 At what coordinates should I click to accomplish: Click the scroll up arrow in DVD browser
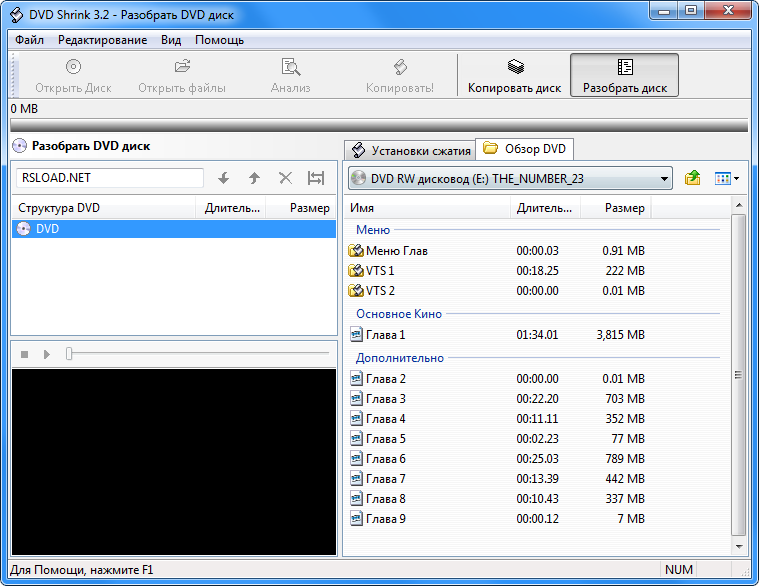739,206
